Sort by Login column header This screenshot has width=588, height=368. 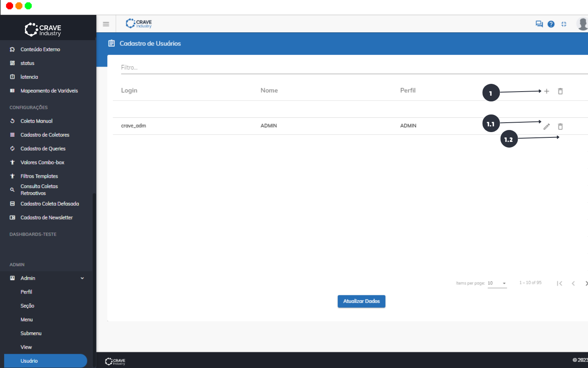(129, 90)
